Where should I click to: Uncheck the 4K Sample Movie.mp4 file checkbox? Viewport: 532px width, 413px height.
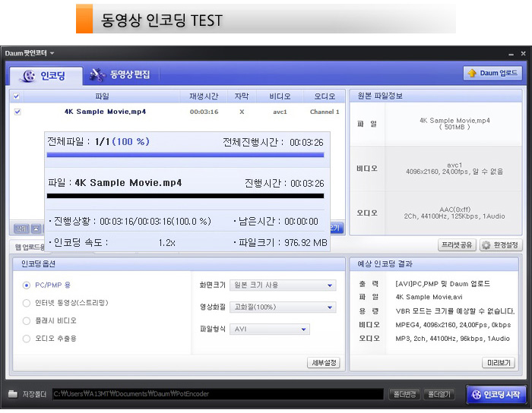(x=17, y=112)
